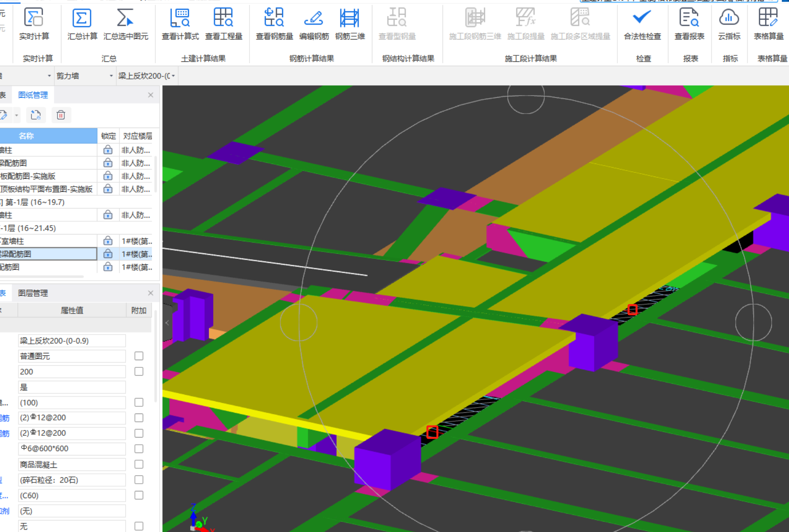Toggle 附加 checkbox for (C60) row
Image resolution: width=789 pixels, height=532 pixels.
139,495
